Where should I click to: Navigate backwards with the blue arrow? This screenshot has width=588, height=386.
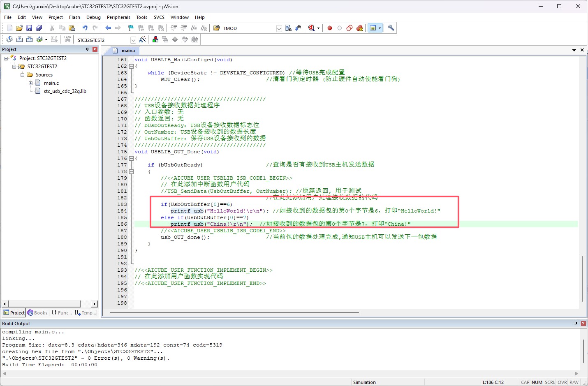click(108, 28)
